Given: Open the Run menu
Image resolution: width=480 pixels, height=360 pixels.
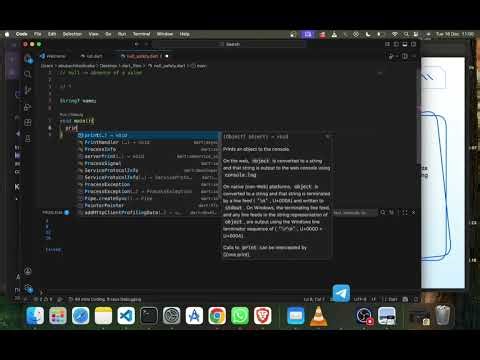Looking at the screenshot, I should (122, 34).
